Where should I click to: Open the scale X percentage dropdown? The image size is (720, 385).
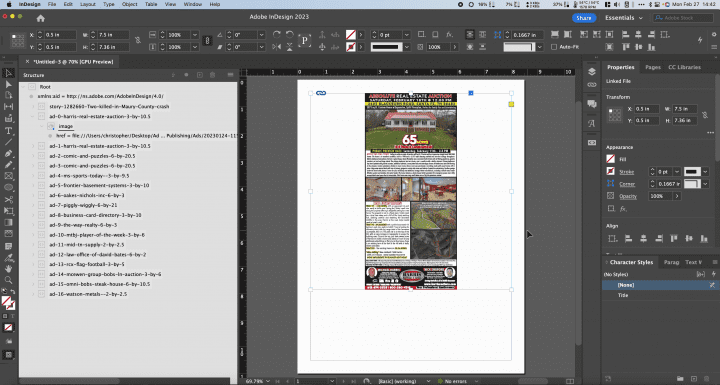[x=195, y=35]
